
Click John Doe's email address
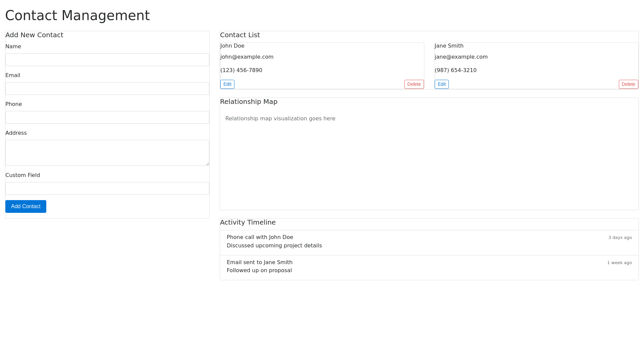[247, 57]
